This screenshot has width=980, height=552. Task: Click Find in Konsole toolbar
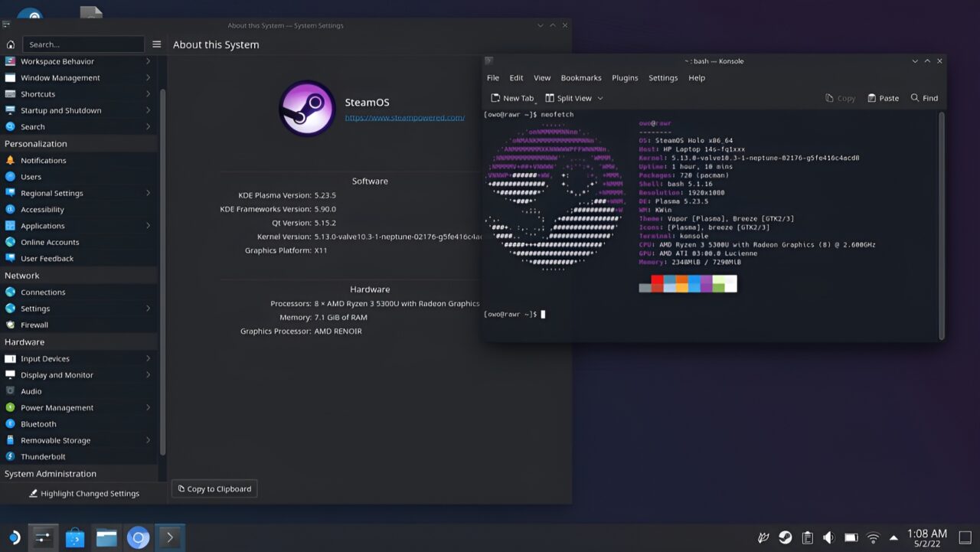(x=924, y=98)
